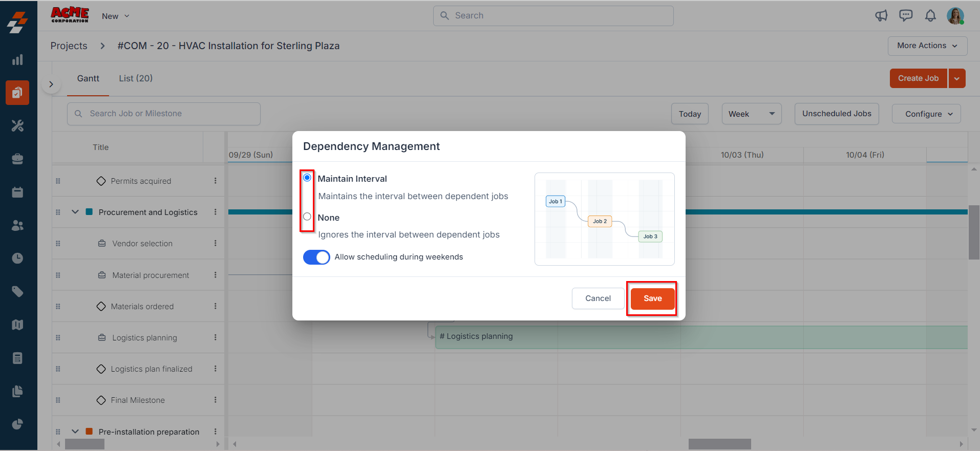Open the three-dot menu for Material procurement
Screen dimensions: 980x451
pyautogui.click(x=216, y=275)
